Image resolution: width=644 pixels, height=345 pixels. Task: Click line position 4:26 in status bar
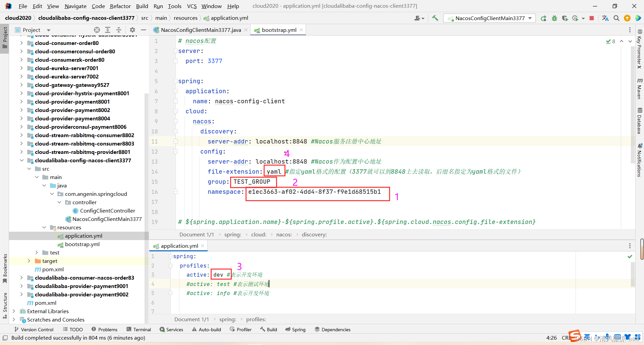click(x=551, y=338)
